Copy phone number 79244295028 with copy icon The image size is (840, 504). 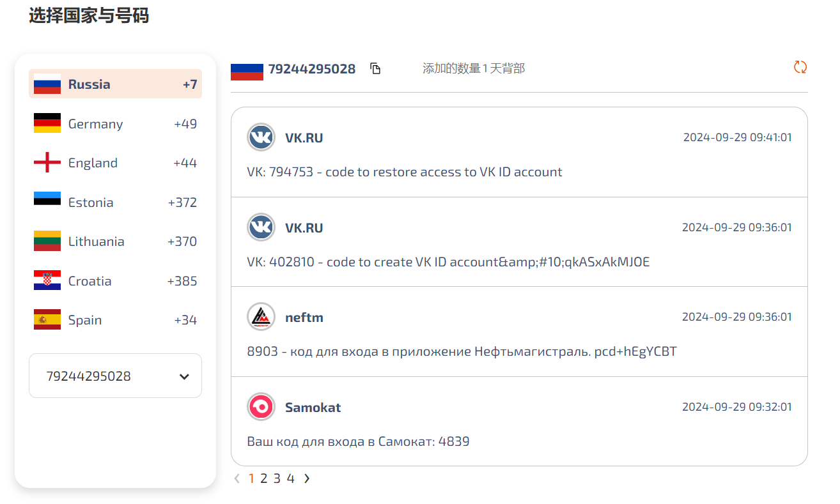pyautogui.click(x=375, y=68)
